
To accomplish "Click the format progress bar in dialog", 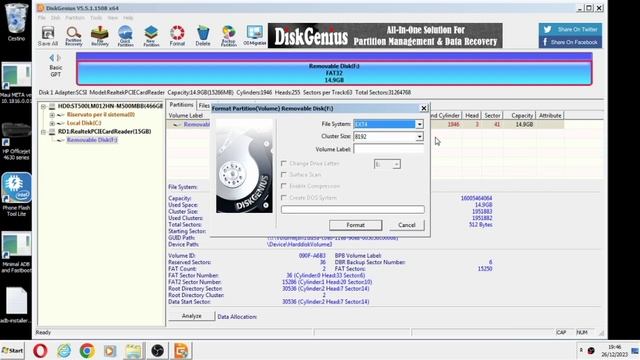I will click(353, 209).
